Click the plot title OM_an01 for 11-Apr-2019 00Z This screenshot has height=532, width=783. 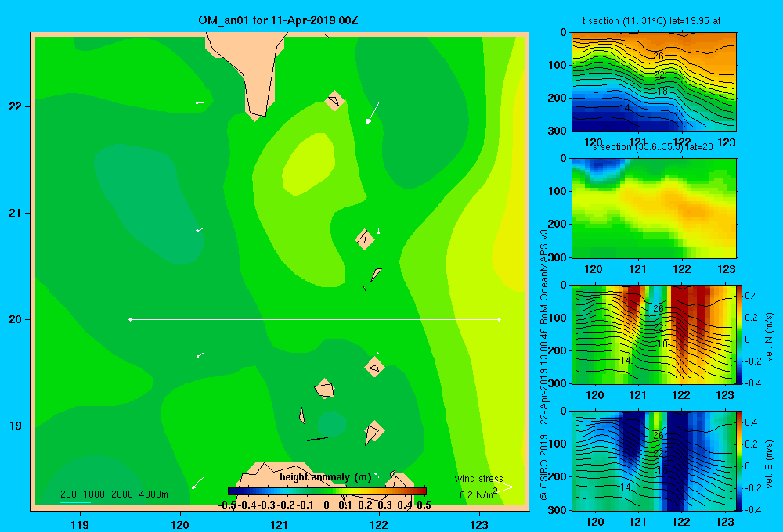point(278,20)
